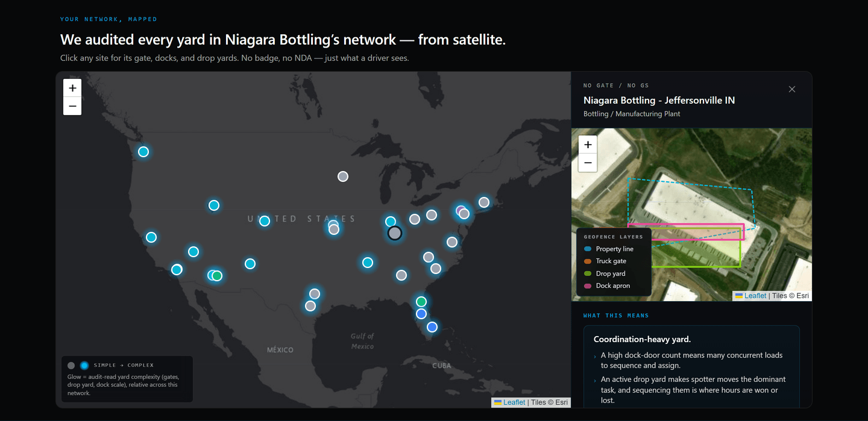Select the cyan marker in Utah
The height and width of the screenshot is (421, 868).
[x=213, y=205]
